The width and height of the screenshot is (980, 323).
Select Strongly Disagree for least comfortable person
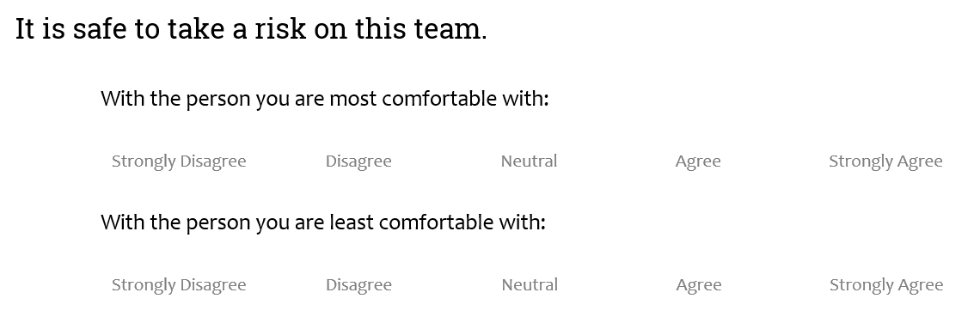pos(179,285)
